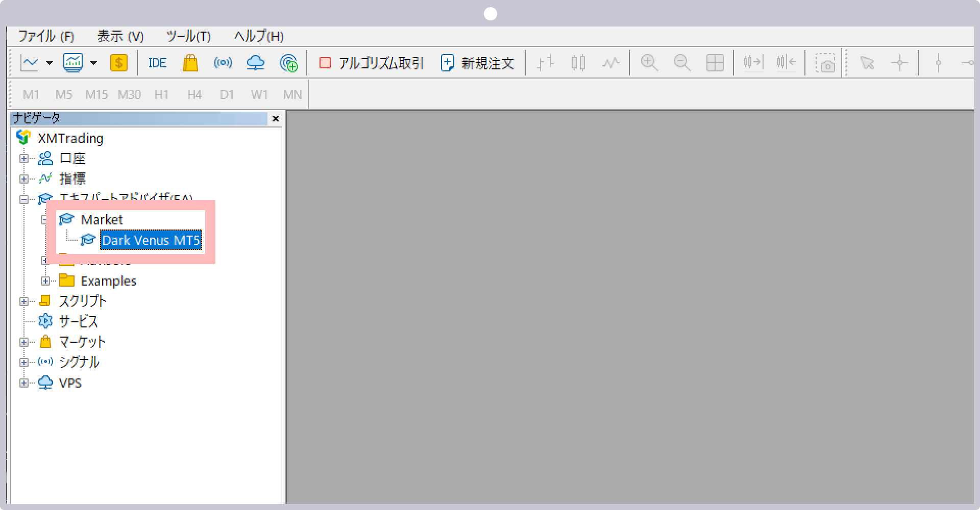Select the MN timeframe

coord(292,95)
